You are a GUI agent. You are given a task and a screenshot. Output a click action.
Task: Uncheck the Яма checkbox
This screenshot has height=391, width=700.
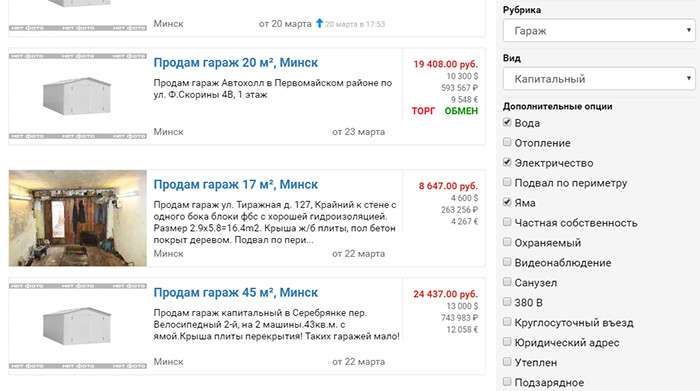coord(507,202)
